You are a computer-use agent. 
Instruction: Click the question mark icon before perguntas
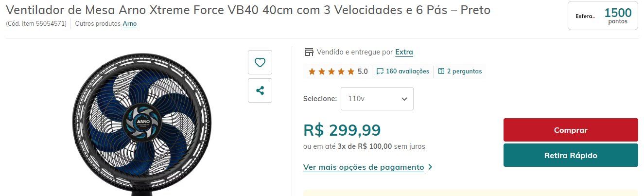pos(441,71)
